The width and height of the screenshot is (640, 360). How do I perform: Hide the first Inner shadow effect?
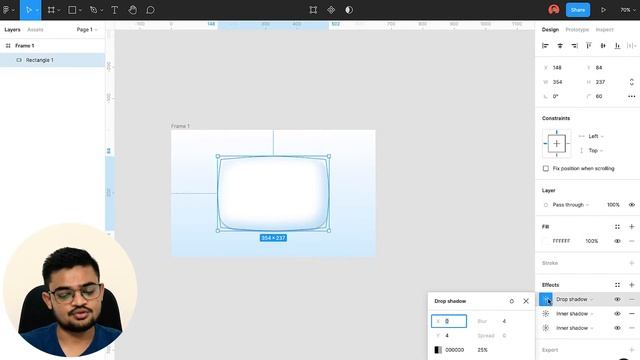click(x=617, y=313)
